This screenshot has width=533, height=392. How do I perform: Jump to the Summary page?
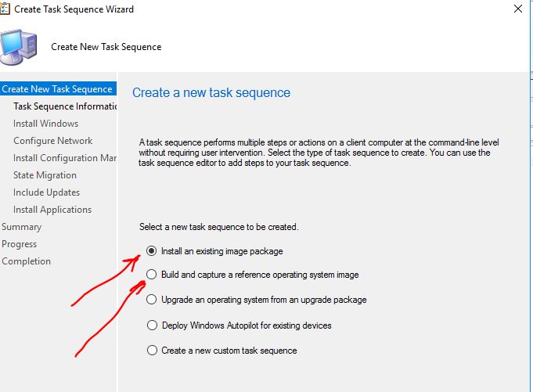point(21,227)
